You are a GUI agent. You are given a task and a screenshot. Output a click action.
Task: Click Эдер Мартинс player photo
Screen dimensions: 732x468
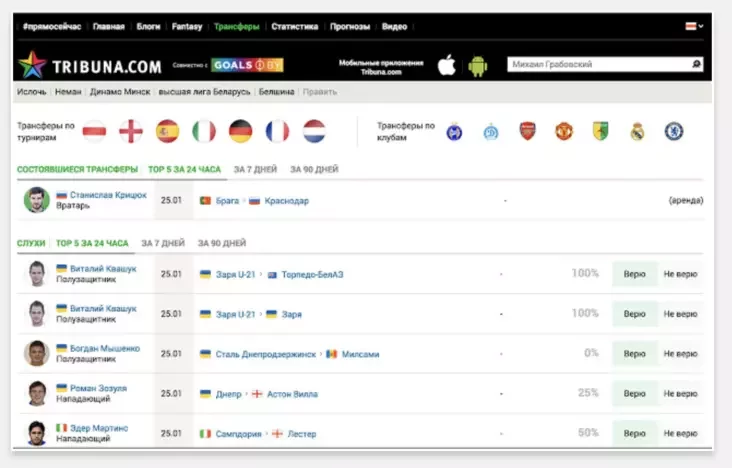(x=37, y=433)
